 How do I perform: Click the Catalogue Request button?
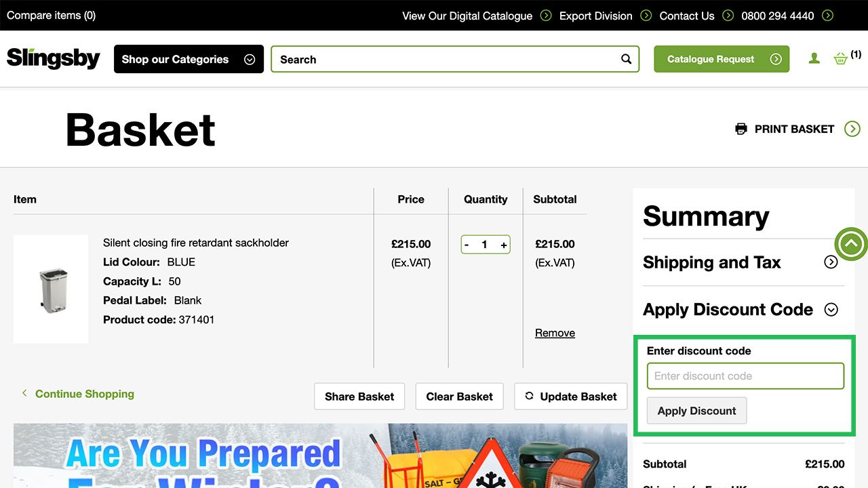pos(722,59)
